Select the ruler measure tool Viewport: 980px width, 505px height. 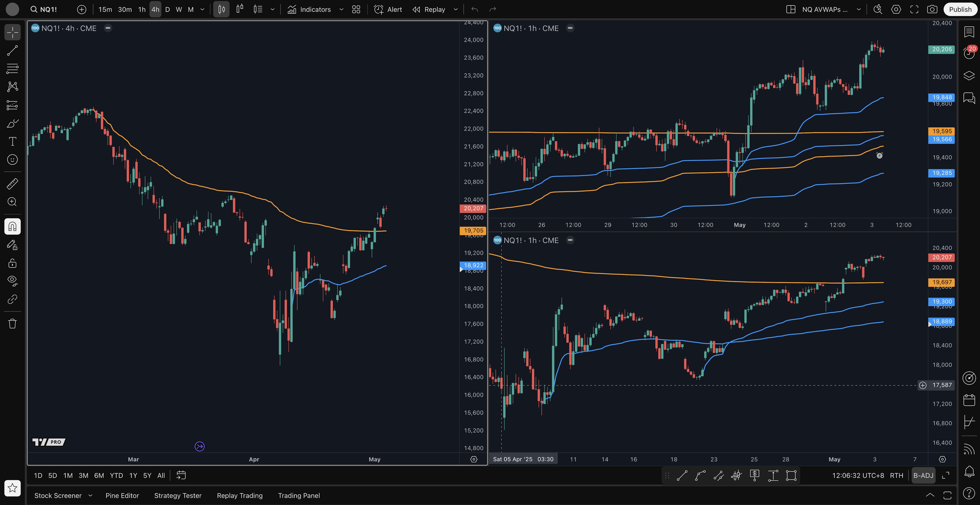click(x=13, y=184)
